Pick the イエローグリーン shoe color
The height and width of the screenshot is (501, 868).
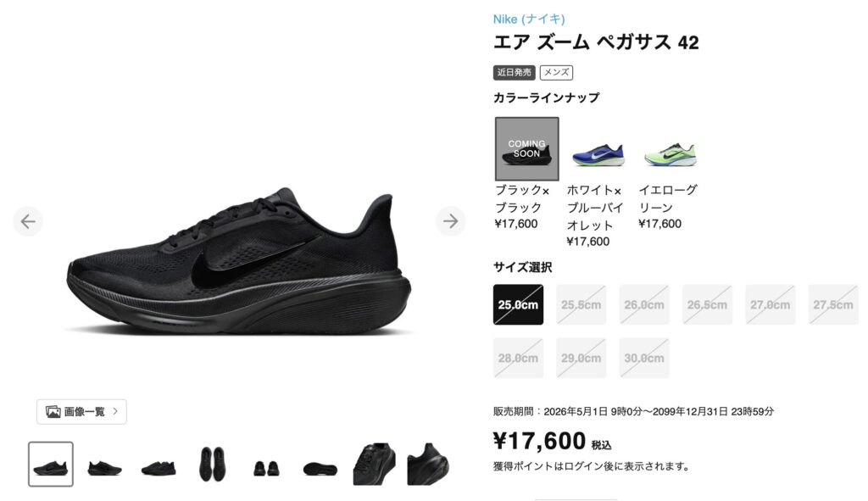tap(670, 154)
